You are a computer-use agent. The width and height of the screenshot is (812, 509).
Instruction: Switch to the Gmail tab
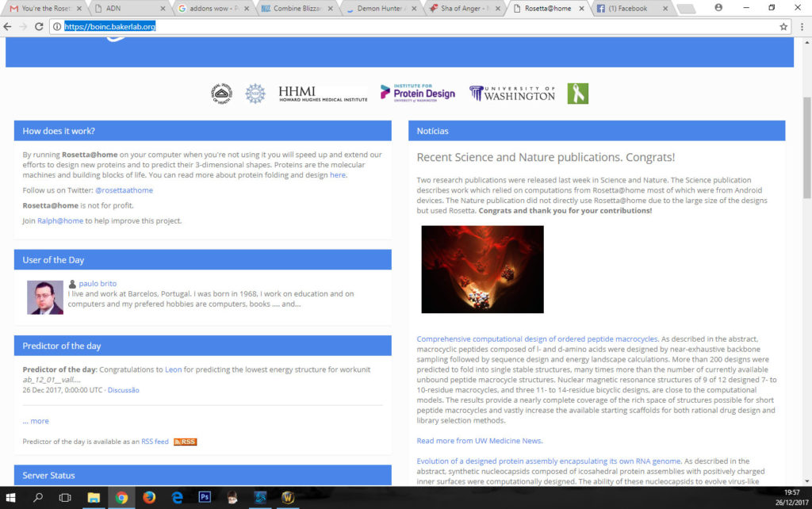tap(44, 8)
